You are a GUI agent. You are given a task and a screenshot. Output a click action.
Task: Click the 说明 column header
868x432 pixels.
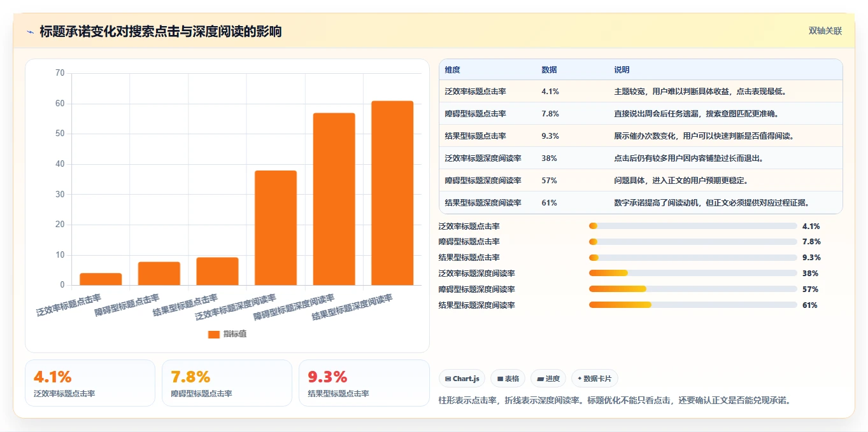tap(622, 70)
